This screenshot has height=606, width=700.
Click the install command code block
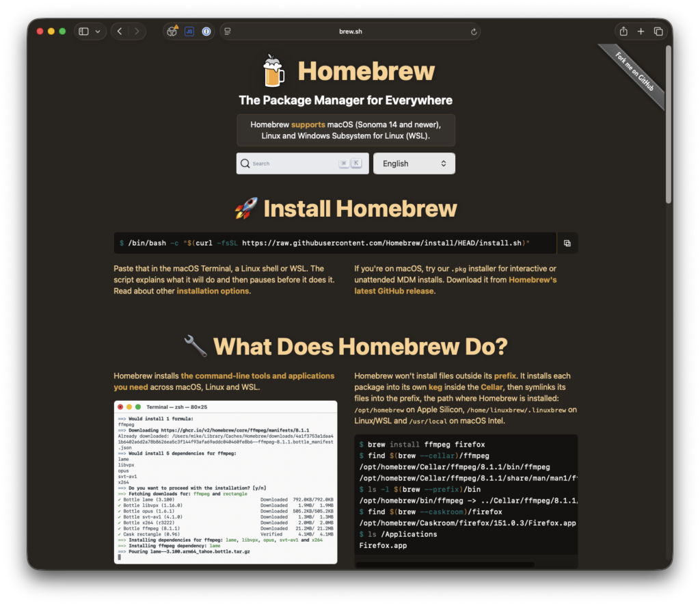click(x=335, y=243)
